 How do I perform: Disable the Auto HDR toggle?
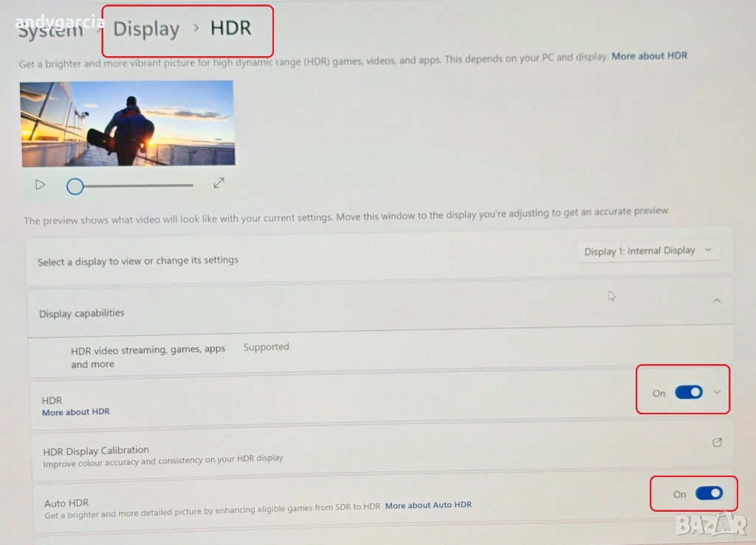[709, 493]
